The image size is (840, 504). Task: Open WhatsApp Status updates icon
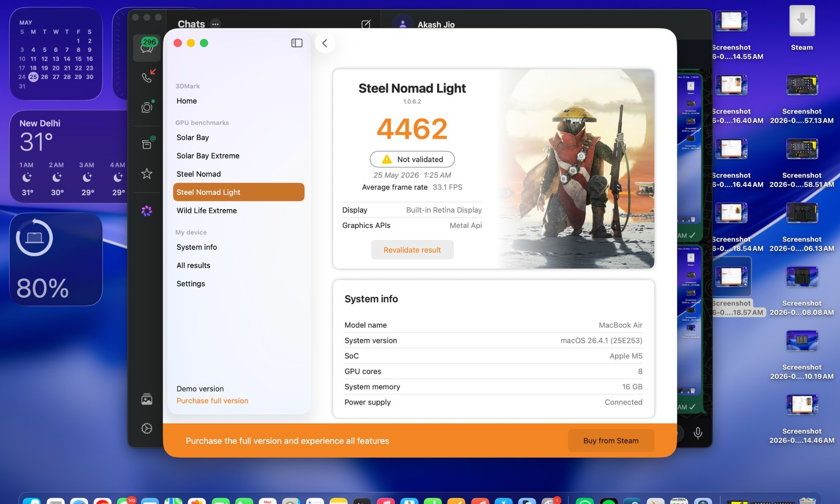pos(147,108)
